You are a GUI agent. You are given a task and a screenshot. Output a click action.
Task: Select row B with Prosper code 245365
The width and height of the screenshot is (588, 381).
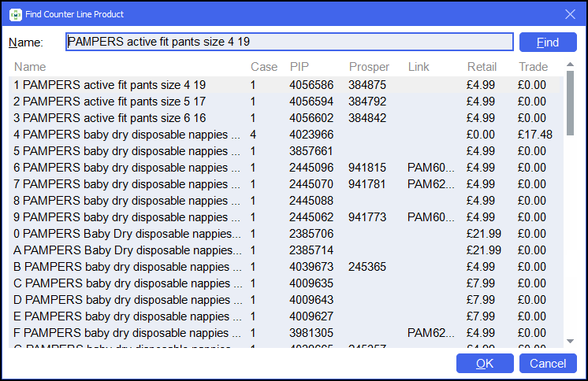126,267
